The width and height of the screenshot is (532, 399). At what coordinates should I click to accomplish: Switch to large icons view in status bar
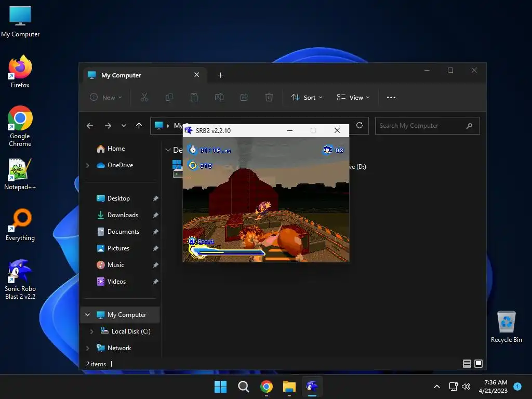478,364
